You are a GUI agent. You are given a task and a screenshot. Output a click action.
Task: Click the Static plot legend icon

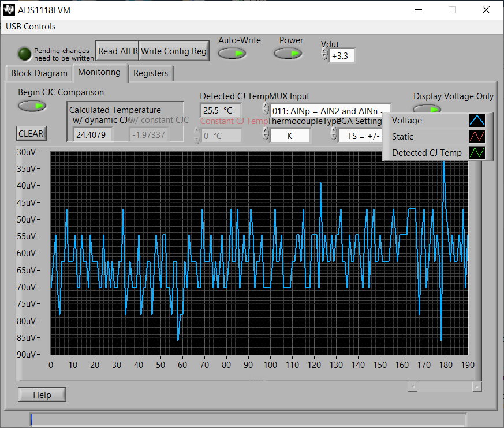point(477,137)
